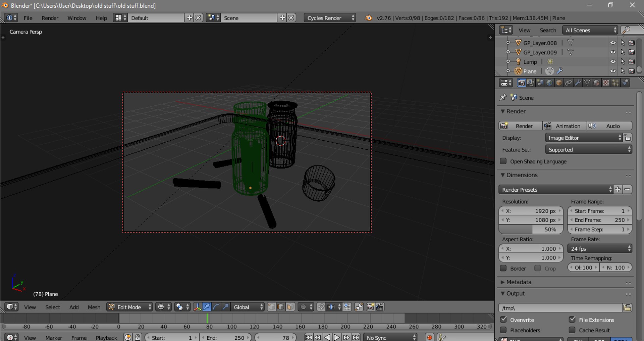Select the rotate manipulator arc icon
644x341 pixels.
point(216,307)
